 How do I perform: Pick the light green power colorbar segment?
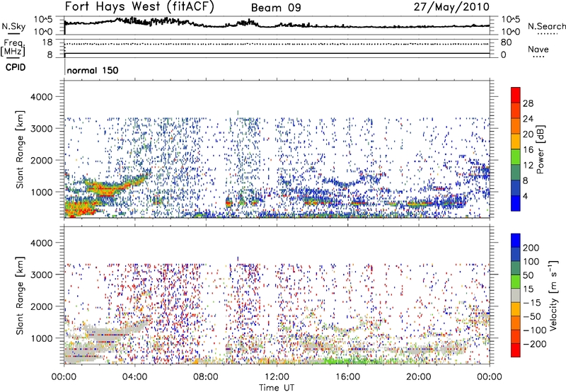point(516,157)
